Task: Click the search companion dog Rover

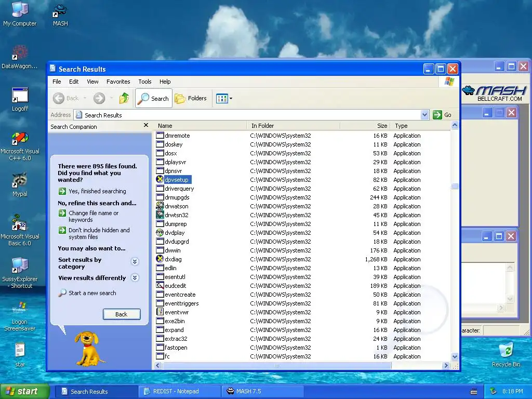Action: pyautogui.click(x=87, y=349)
